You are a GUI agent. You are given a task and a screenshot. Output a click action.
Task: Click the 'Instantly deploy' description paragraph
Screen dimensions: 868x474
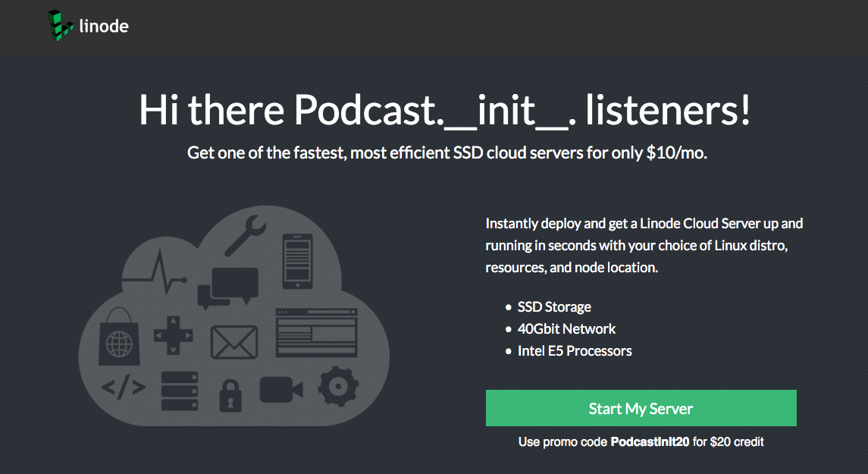coord(644,245)
